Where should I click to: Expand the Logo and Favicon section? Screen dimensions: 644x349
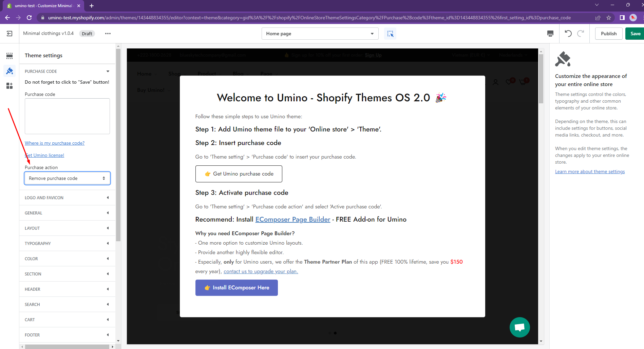click(x=67, y=198)
